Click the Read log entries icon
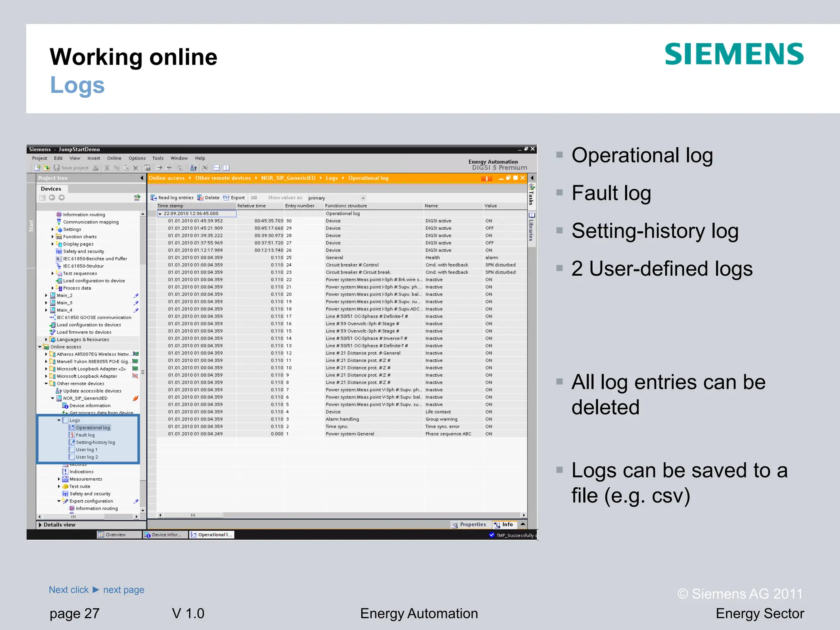The width and height of the screenshot is (840, 630). click(x=154, y=198)
